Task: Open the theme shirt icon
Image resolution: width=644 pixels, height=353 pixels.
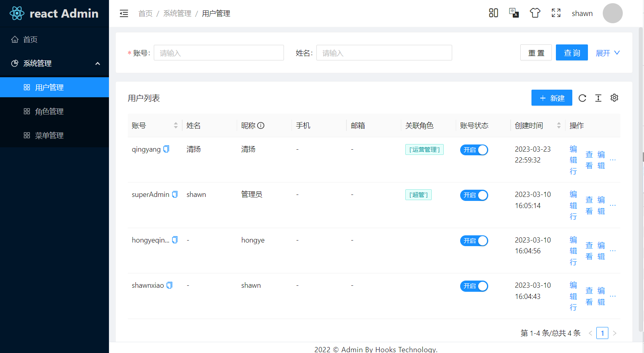Action: coord(535,13)
